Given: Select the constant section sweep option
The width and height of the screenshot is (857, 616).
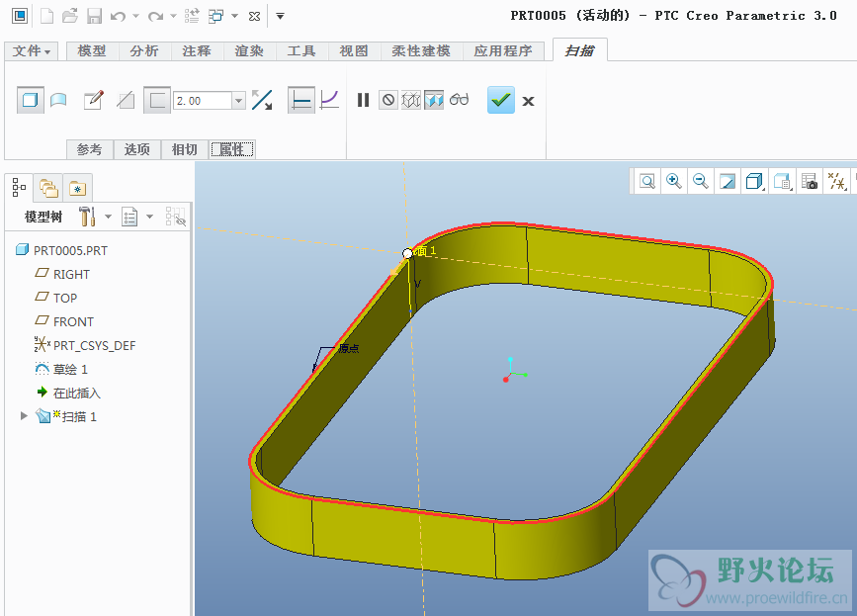Looking at the screenshot, I should point(301,100).
